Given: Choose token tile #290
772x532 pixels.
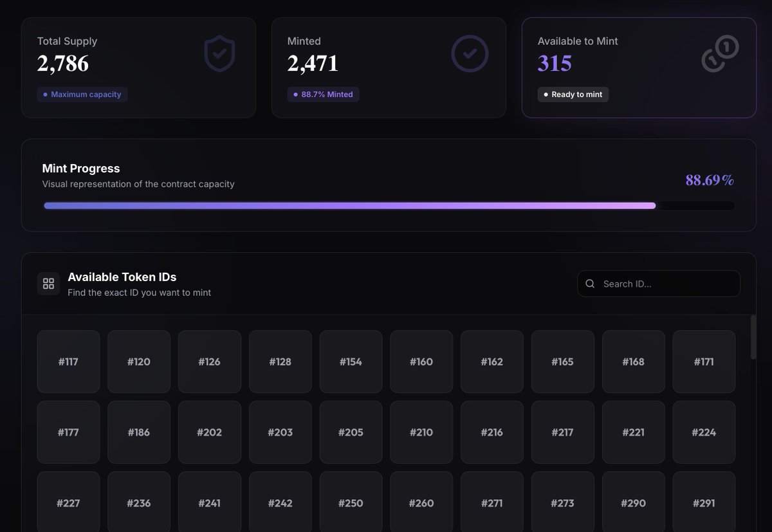Looking at the screenshot, I should (634, 502).
